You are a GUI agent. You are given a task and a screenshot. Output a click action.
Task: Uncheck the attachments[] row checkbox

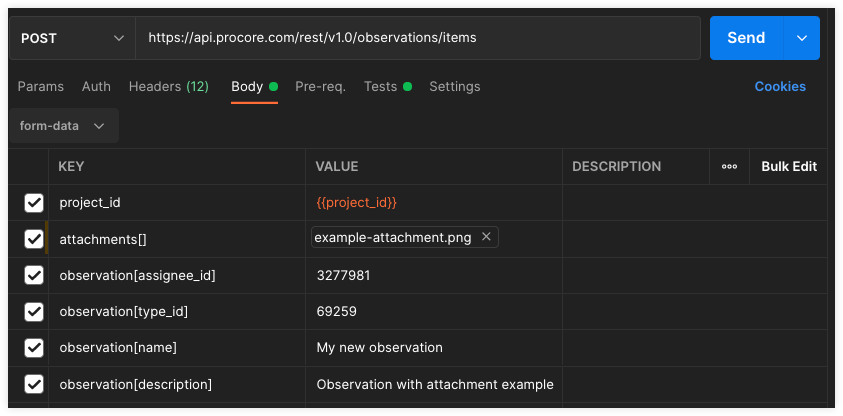(34, 239)
